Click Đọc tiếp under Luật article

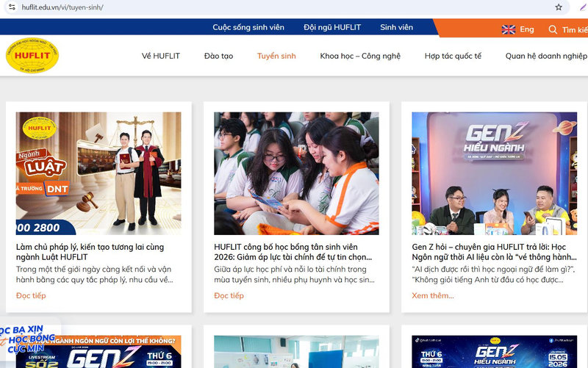click(31, 296)
